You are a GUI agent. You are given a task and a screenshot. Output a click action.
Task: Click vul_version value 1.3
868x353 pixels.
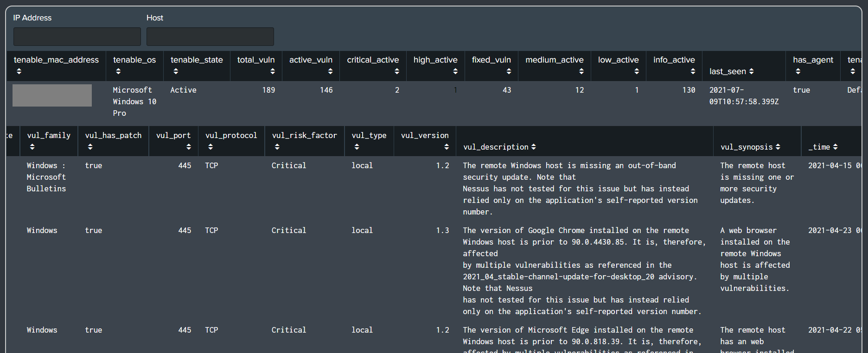(442, 230)
